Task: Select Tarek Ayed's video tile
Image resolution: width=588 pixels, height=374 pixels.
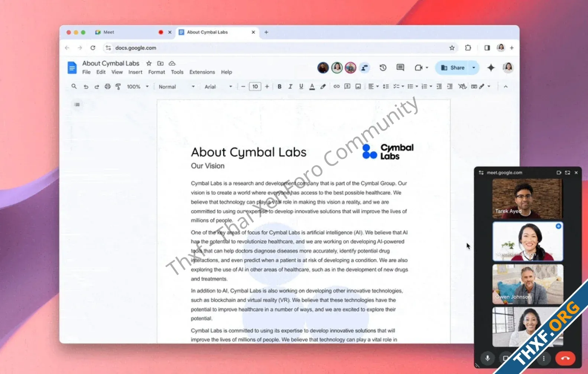Action: [x=527, y=199]
